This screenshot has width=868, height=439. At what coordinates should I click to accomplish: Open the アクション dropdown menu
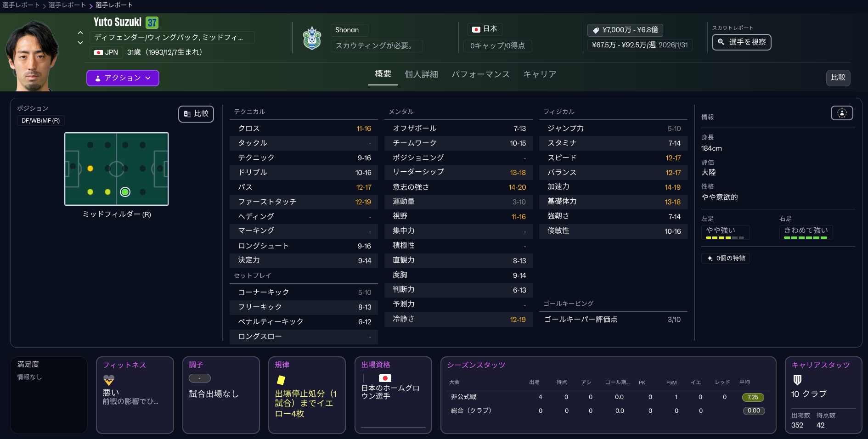[123, 78]
